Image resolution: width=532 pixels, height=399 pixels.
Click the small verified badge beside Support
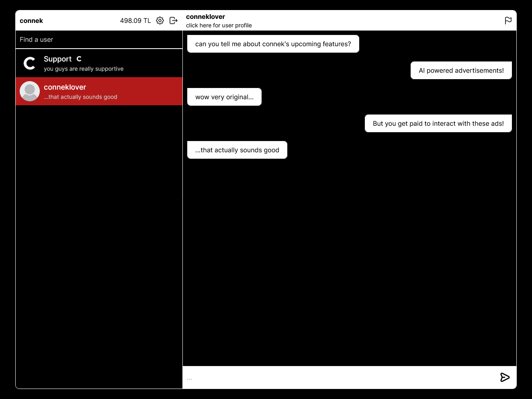pos(79,59)
